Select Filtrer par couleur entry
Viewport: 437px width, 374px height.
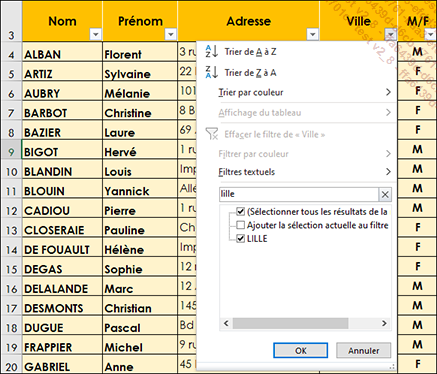coord(253,154)
